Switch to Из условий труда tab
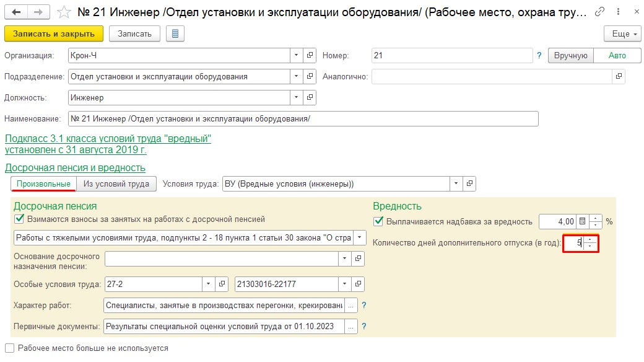The width and height of the screenshot is (644, 362). 116,183
